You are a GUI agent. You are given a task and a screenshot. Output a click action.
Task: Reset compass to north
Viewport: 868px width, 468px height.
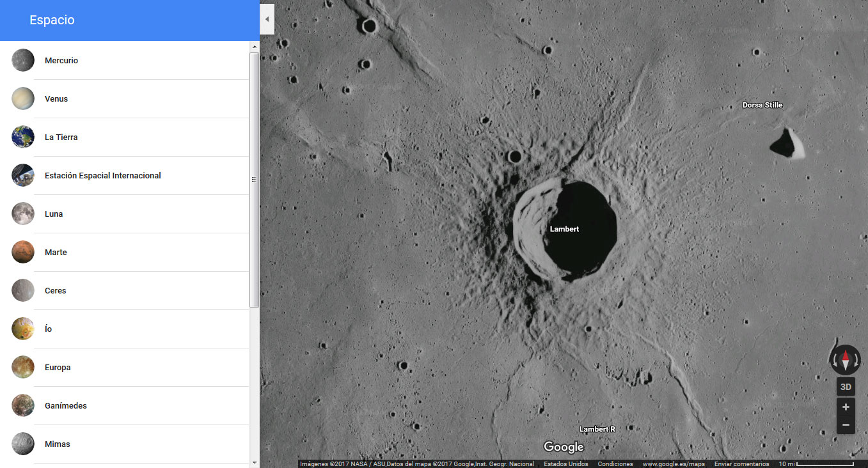click(846, 360)
